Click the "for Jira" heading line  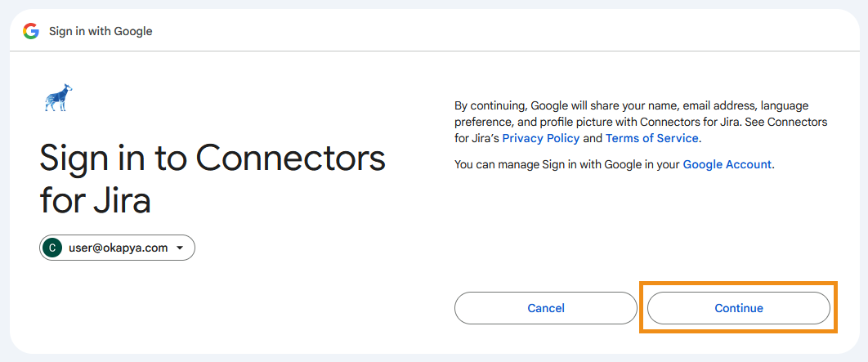(95, 199)
